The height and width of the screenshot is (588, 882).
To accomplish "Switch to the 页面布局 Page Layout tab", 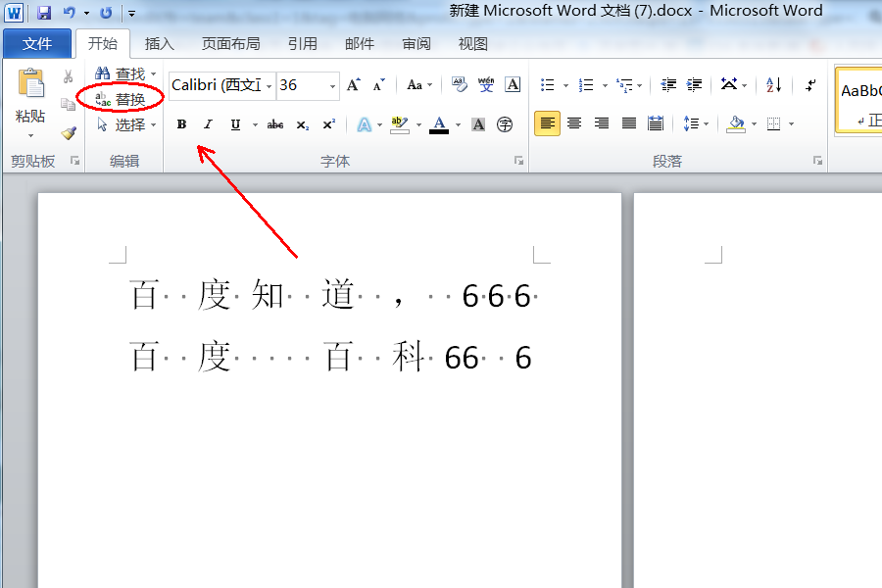I will pyautogui.click(x=230, y=44).
